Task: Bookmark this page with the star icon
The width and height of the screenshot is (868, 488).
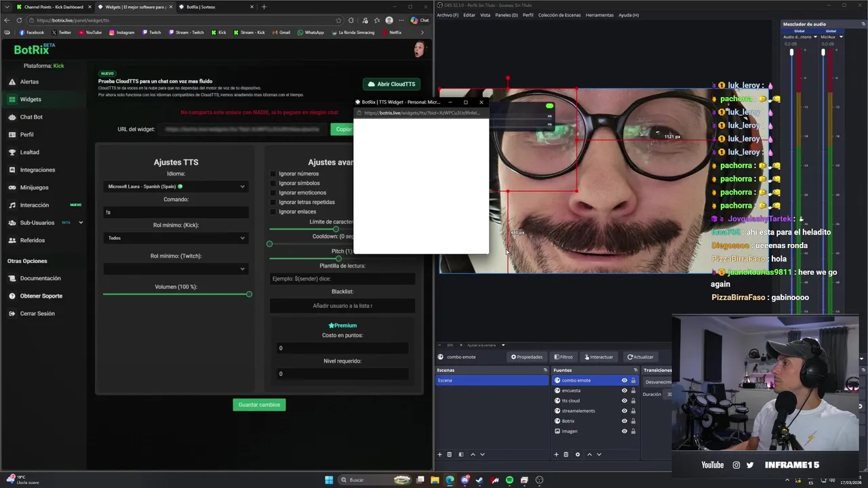Action: click(x=339, y=20)
